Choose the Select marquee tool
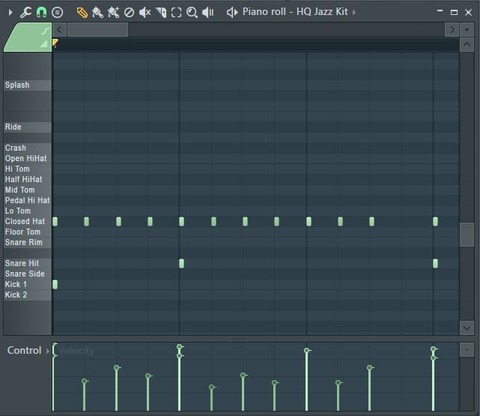This screenshot has width=480, height=416. [176, 13]
